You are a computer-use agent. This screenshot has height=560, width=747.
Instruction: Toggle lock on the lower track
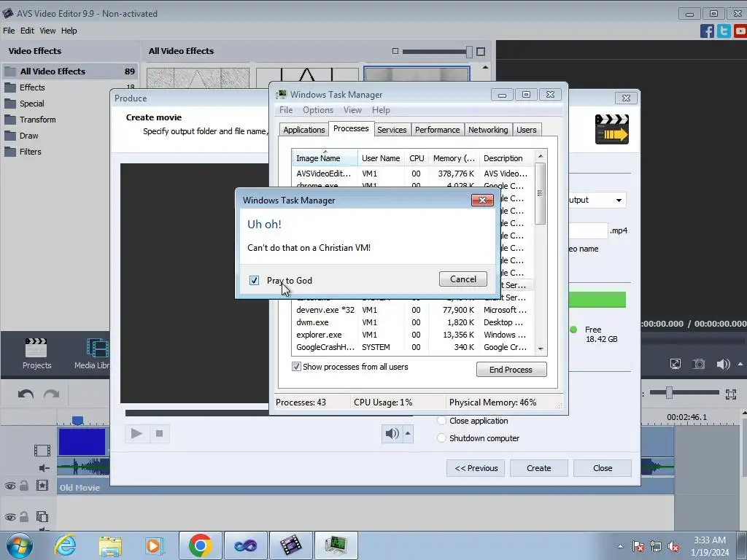click(24, 517)
